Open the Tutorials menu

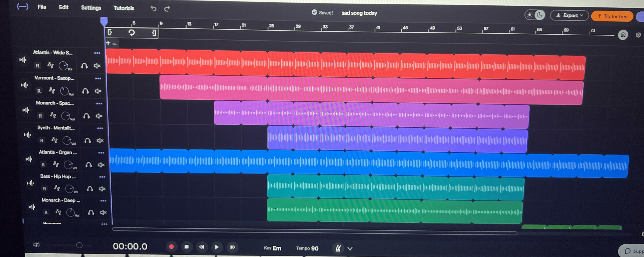[124, 8]
